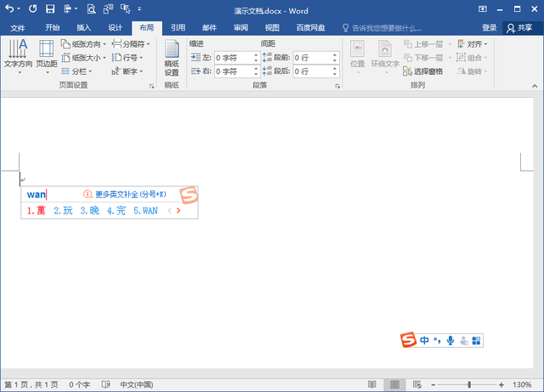This screenshot has width=544, height=392.
Task: Click the 登录 sign-in button
Action: (x=490, y=27)
